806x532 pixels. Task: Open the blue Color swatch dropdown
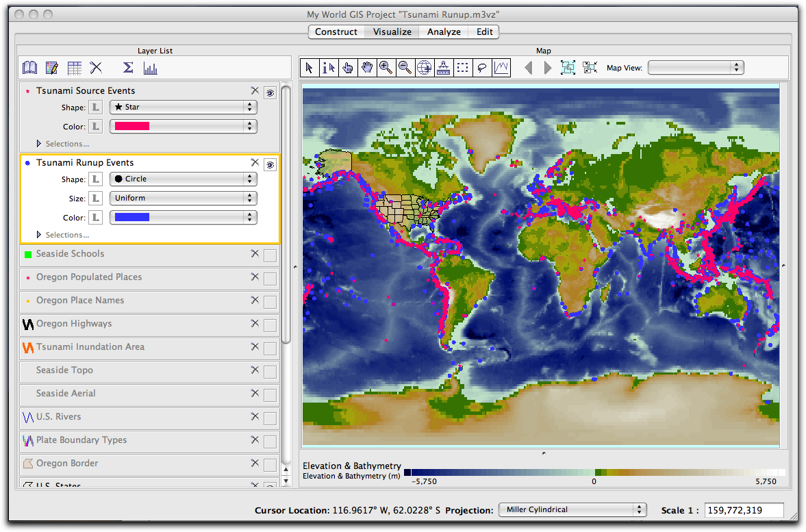[x=183, y=218]
